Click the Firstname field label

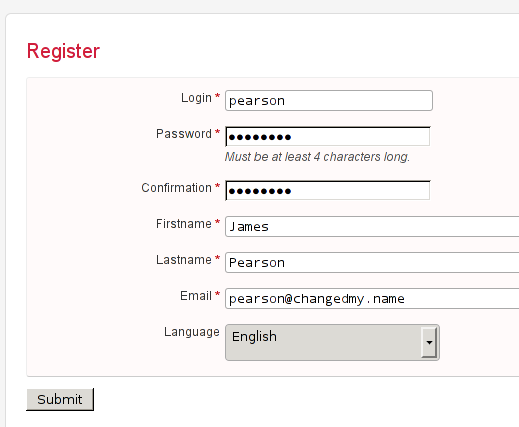tap(184, 224)
